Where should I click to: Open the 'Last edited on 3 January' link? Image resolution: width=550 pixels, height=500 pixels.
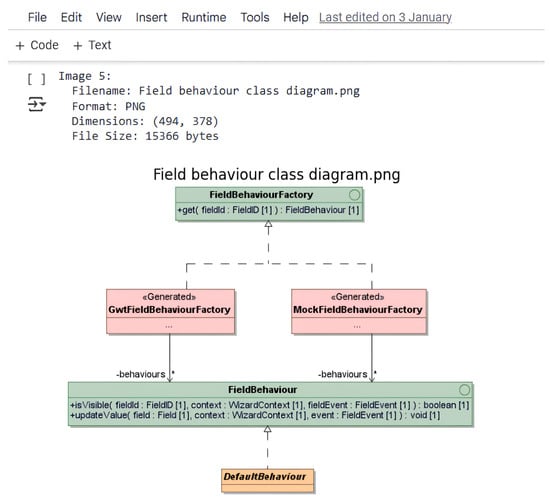385,17
